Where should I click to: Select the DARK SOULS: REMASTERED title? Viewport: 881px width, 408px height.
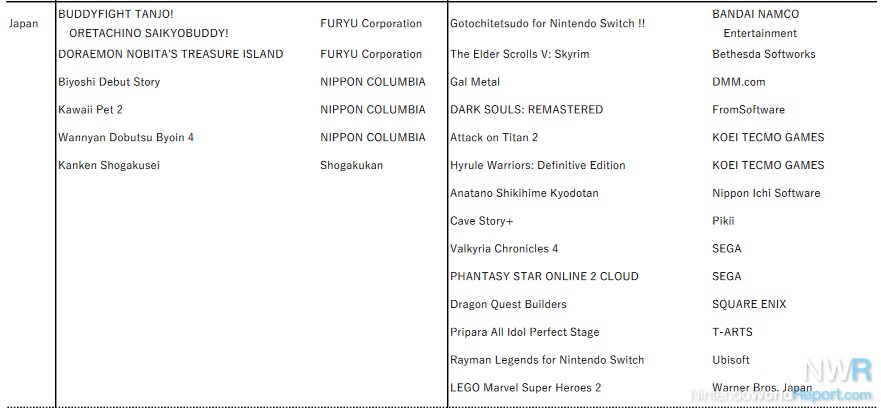tap(526, 110)
